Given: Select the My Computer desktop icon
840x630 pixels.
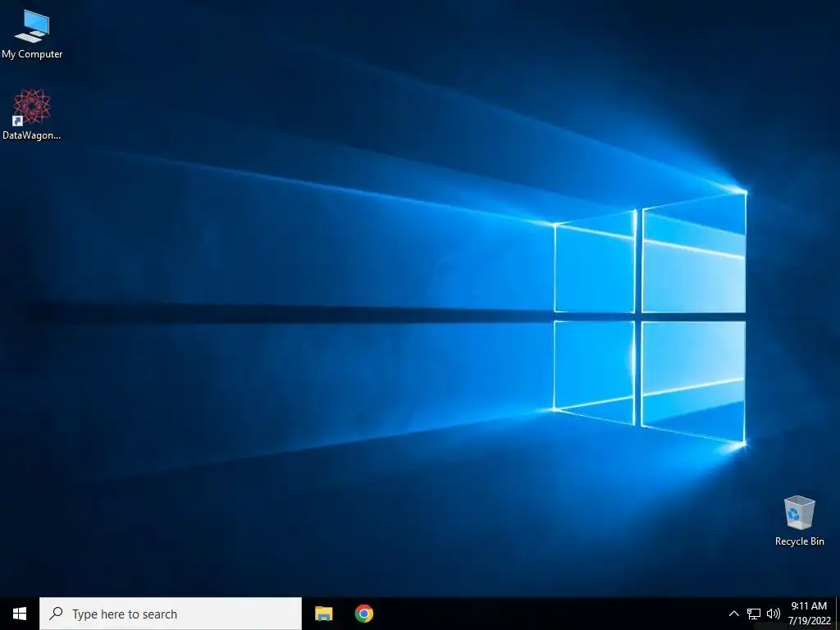Looking at the screenshot, I should [32, 34].
